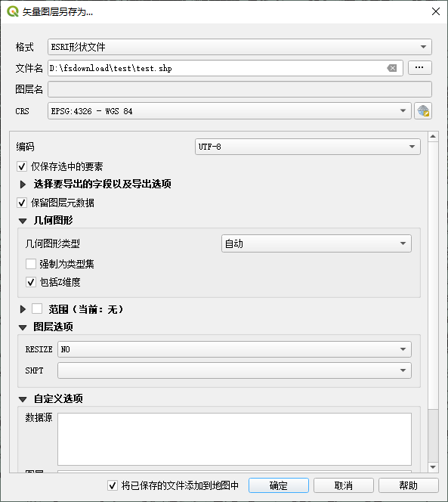Open help with 帮助 button
The width and height of the screenshot is (448, 502).
tap(408, 485)
